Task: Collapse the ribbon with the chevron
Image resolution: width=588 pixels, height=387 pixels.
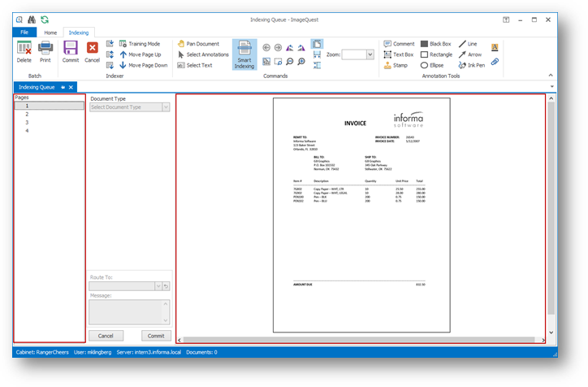Action: coord(551,76)
